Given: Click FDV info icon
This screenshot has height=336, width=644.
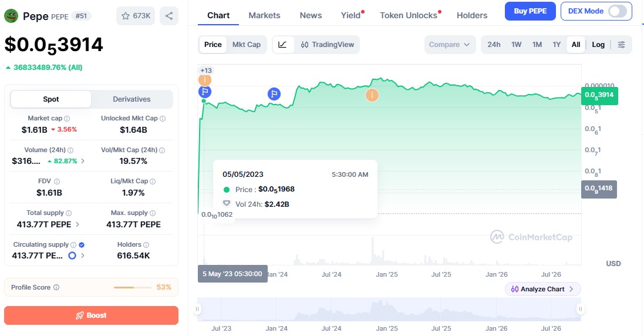Looking at the screenshot, I should (57, 182).
